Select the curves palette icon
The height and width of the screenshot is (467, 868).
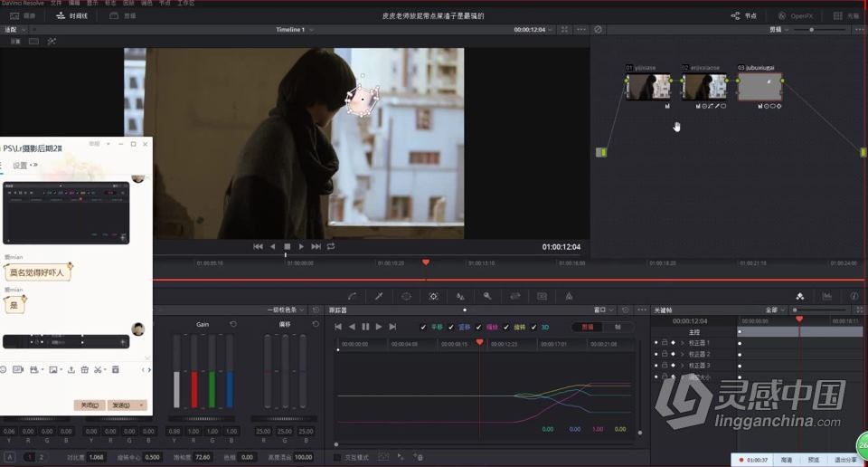(352, 296)
